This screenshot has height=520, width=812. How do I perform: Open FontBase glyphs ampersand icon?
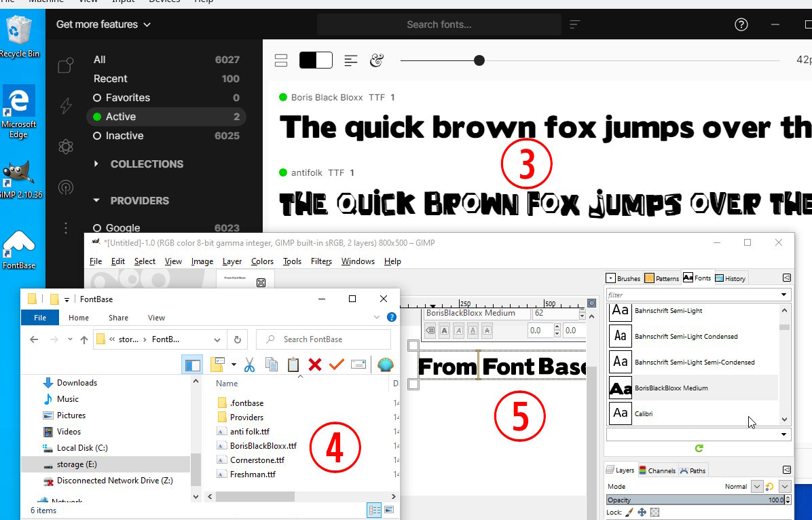click(x=377, y=60)
